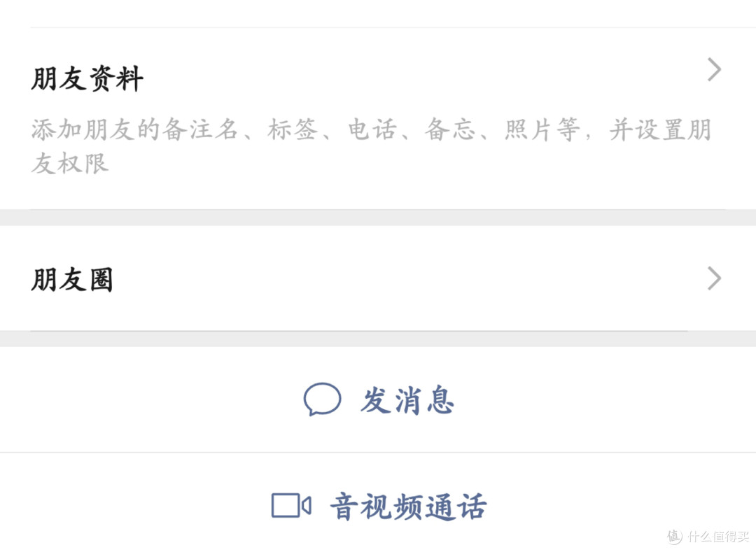
Task: Click the speech bubble icon beside 发消息
Action: (322, 400)
